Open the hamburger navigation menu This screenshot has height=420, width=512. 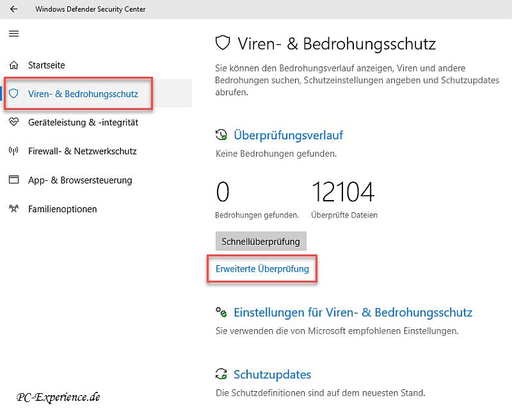pyautogui.click(x=13, y=34)
